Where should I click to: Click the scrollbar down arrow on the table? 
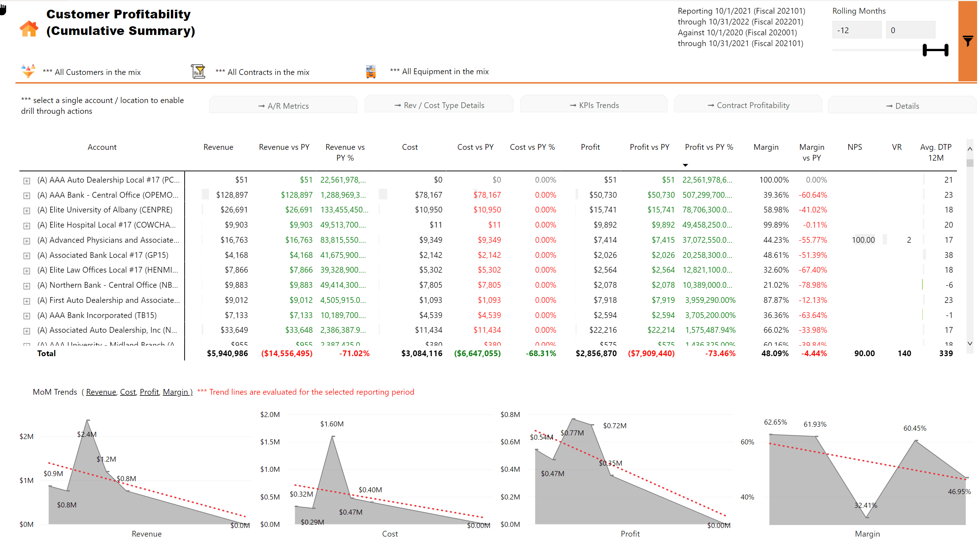pyautogui.click(x=971, y=343)
